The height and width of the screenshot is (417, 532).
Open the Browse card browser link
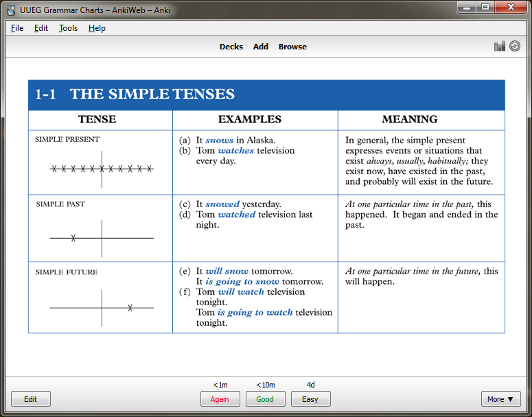[292, 47]
